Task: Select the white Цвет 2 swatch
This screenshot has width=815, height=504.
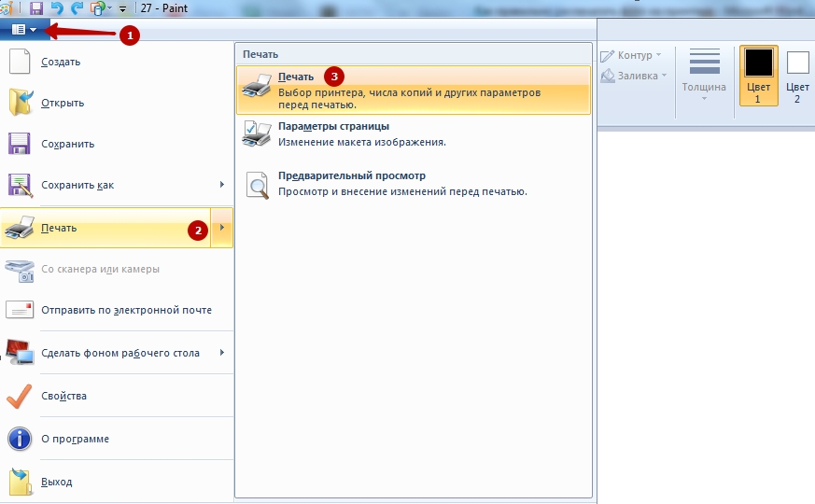Action: pyautogui.click(x=797, y=63)
